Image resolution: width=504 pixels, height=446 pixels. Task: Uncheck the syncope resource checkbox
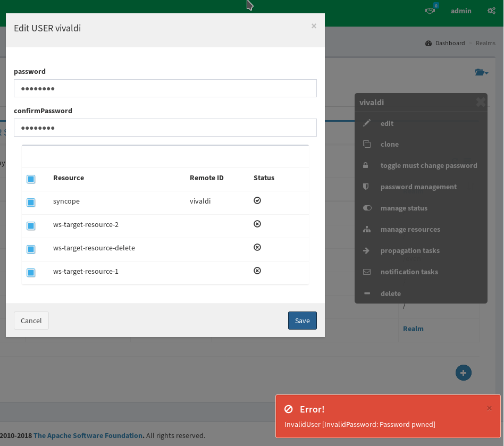pyautogui.click(x=31, y=203)
